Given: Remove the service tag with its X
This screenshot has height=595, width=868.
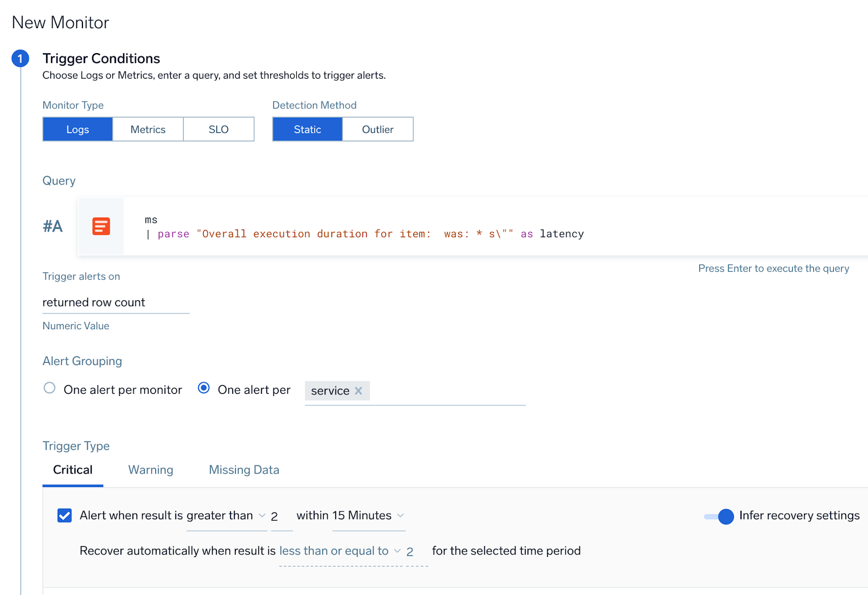Looking at the screenshot, I should tap(358, 391).
